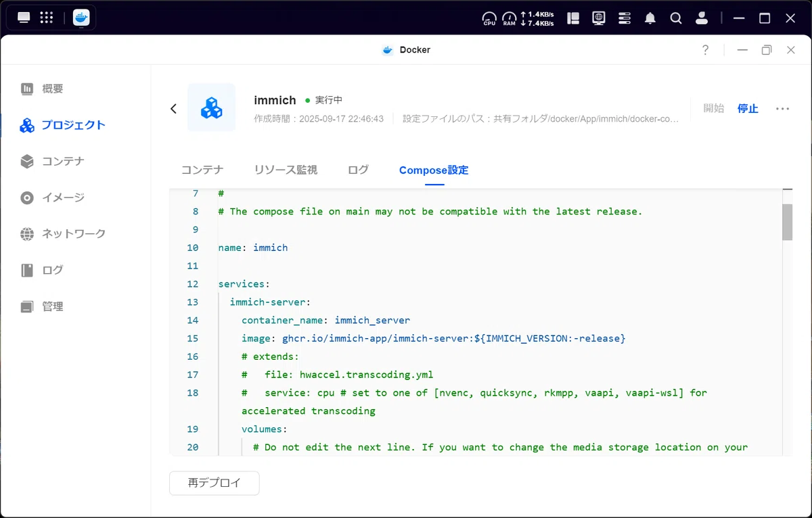Click the 'volumes:' code line
812x518 pixels.
(265, 429)
